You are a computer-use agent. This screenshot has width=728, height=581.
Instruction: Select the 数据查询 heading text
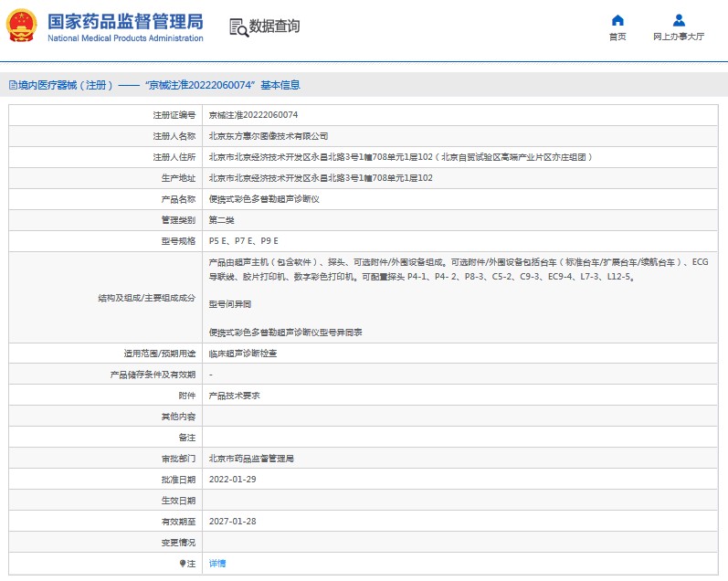coord(274,26)
